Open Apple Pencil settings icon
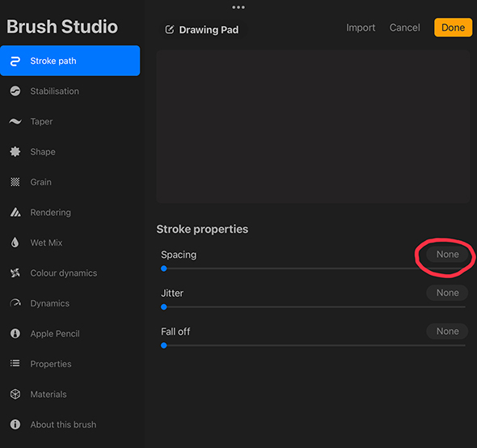The height and width of the screenshot is (448, 477). (15, 333)
